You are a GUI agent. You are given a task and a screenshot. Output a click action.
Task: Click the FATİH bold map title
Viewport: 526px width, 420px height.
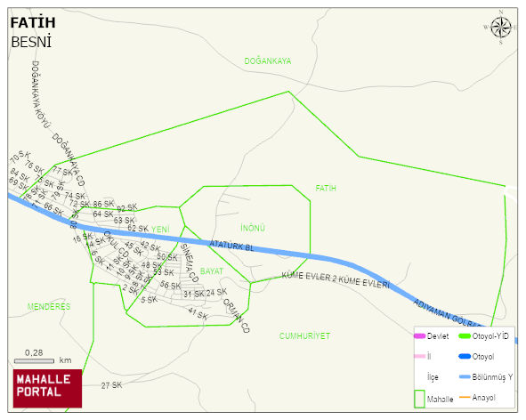tap(33, 22)
